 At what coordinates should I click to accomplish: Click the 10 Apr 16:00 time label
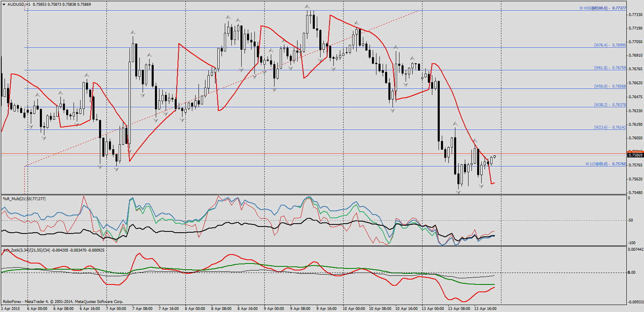tap(406, 308)
